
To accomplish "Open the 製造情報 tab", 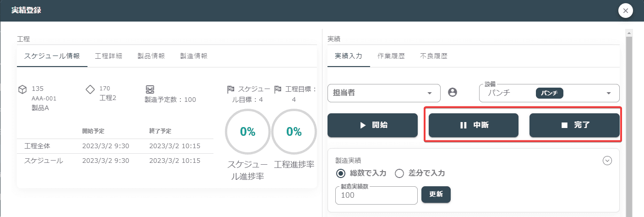I will tap(194, 56).
